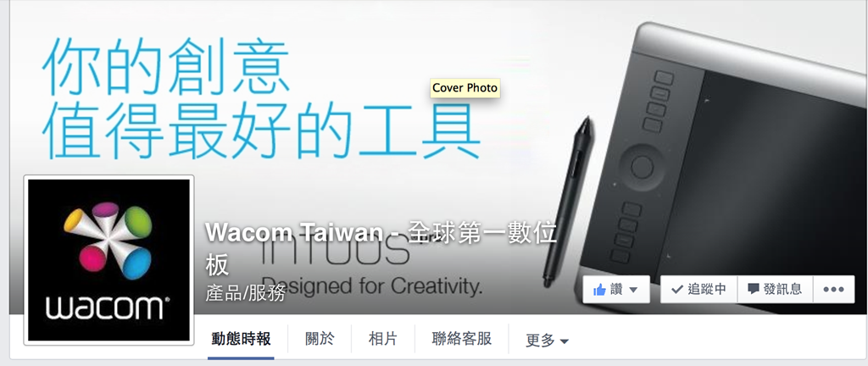Screen dimensions: 868x366
Task: Click the circular touch ring on the tablet
Action: pyautogui.click(x=642, y=167)
